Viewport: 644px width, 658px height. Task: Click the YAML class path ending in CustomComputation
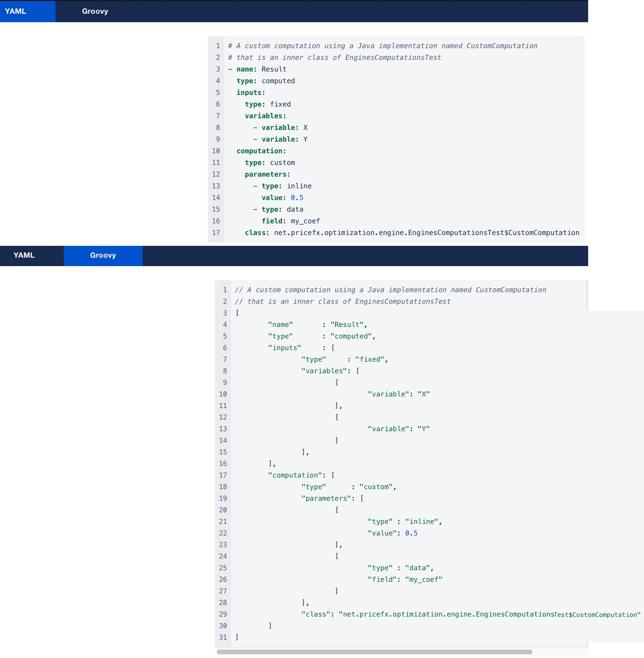coord(426,233)
